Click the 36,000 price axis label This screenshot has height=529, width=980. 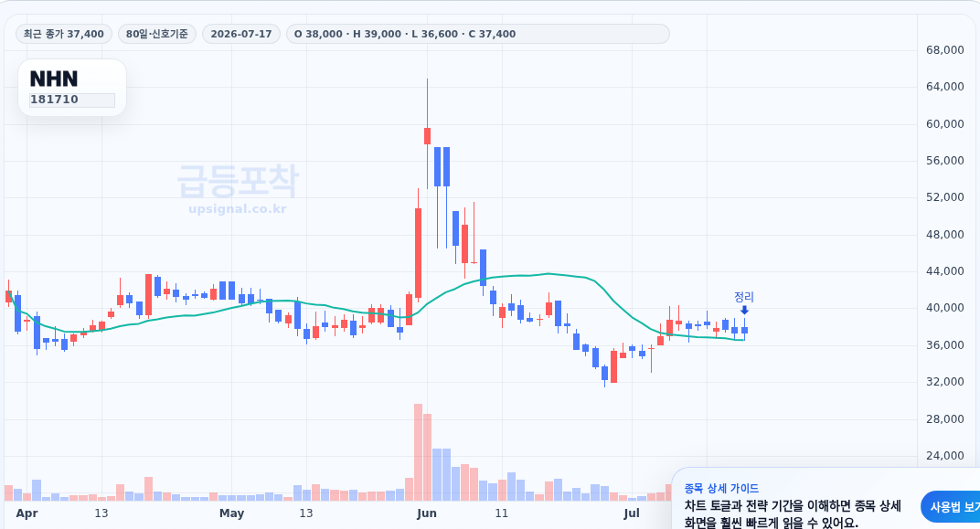945,344
